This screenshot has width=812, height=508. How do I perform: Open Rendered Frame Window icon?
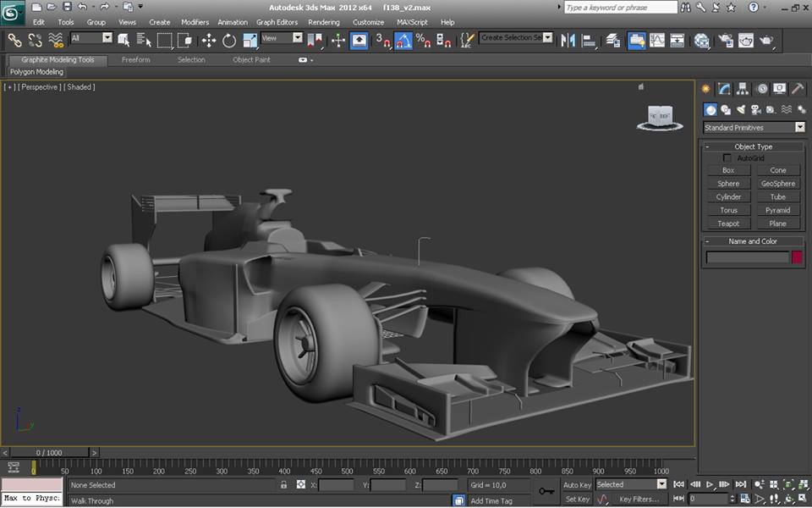point(746,40)
